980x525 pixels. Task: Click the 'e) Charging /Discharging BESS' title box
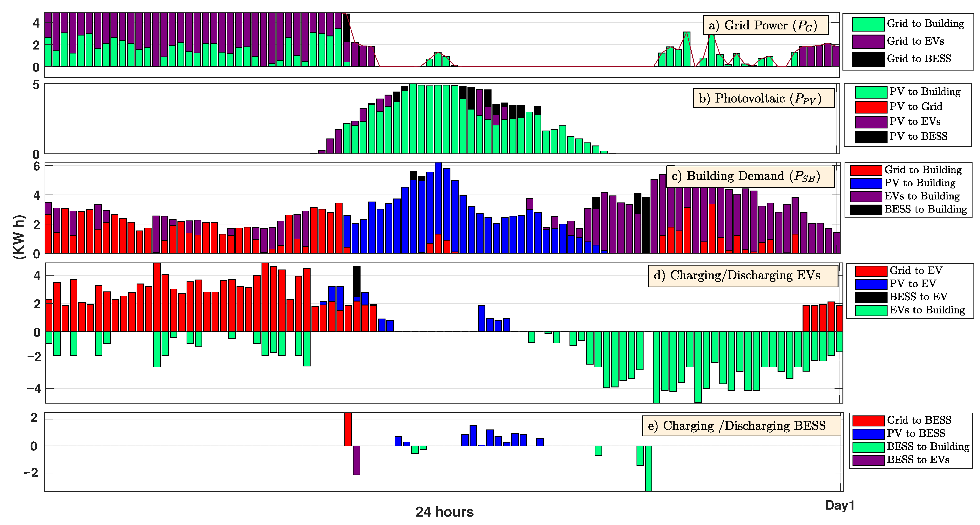tap(741, 426)
